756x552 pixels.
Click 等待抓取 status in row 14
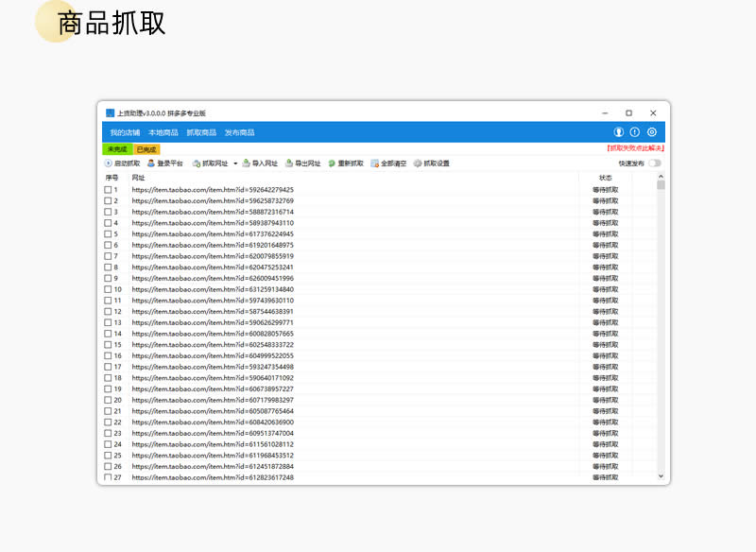(606, 334)
